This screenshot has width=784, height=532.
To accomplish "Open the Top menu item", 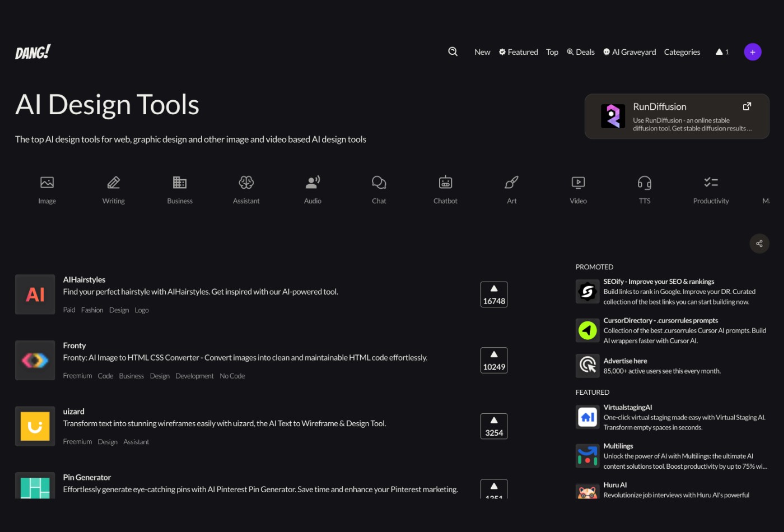I will pos(552,52).
